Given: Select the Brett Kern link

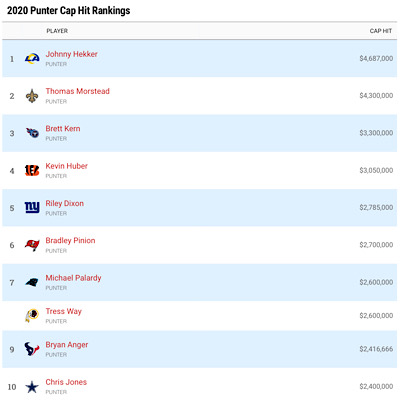Looking at the screenshot, I should (63, 129).
